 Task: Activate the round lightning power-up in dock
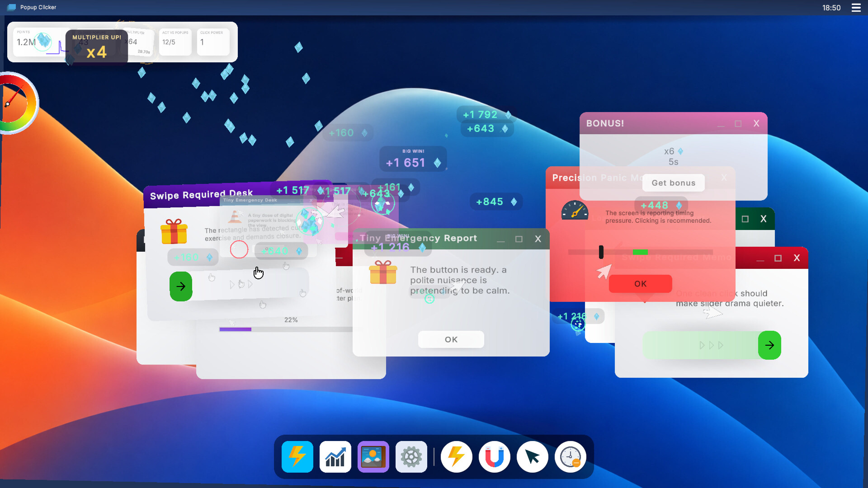[x=456, y=457]
